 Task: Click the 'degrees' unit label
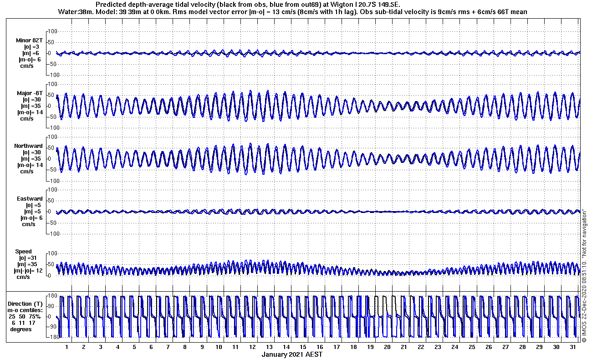(21, 329)
